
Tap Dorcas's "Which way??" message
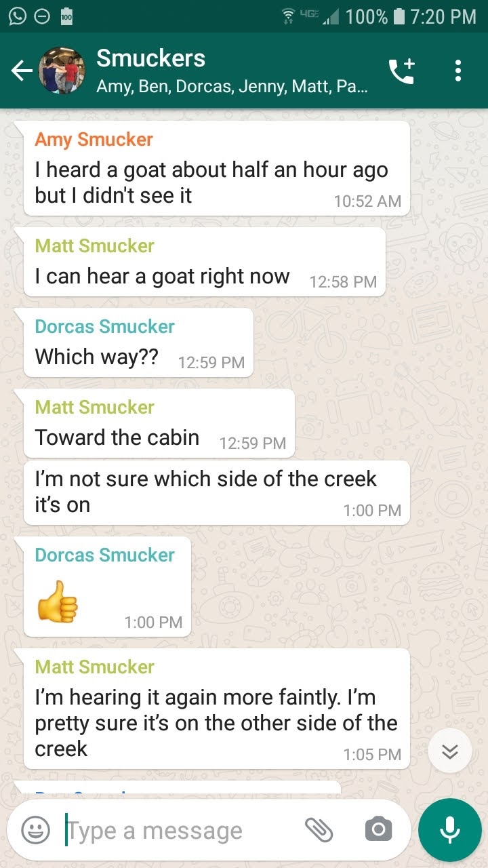(x=138, y=342)
